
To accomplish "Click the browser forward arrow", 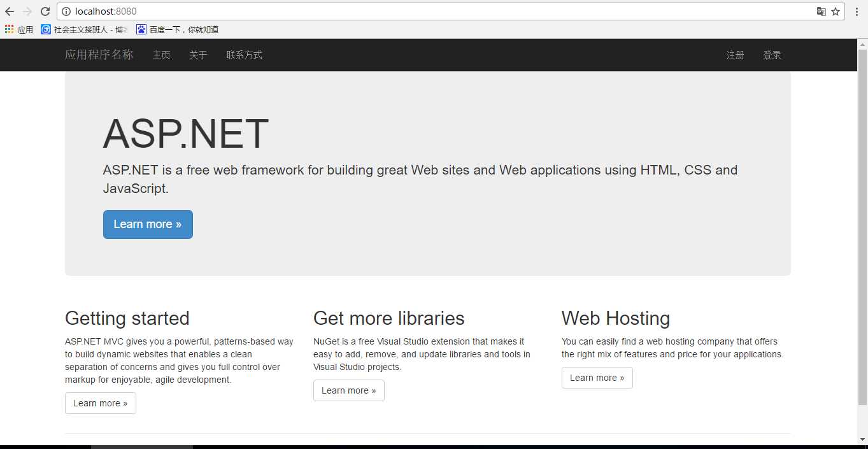I will tap(27, 11).
